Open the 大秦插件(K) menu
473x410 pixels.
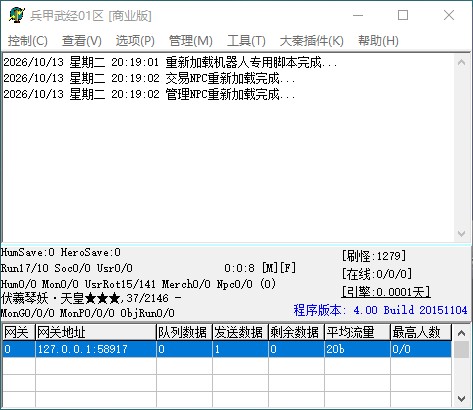312,41
